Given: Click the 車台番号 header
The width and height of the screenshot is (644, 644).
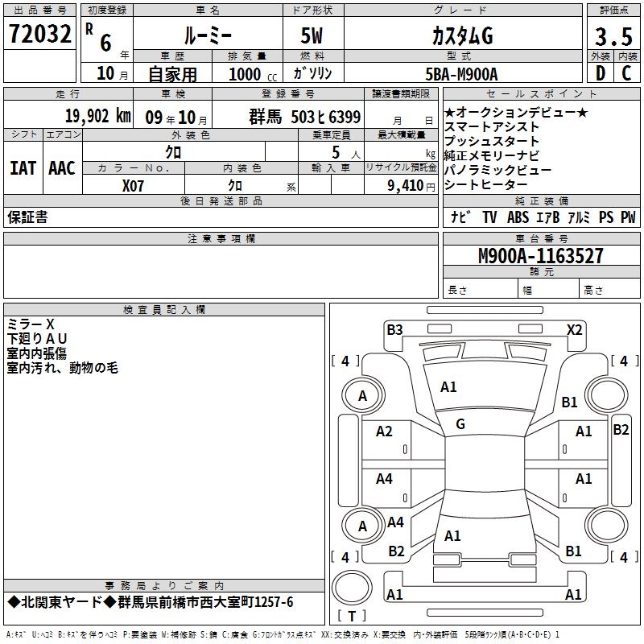Looking at the screenshot, I should (541, 238).
